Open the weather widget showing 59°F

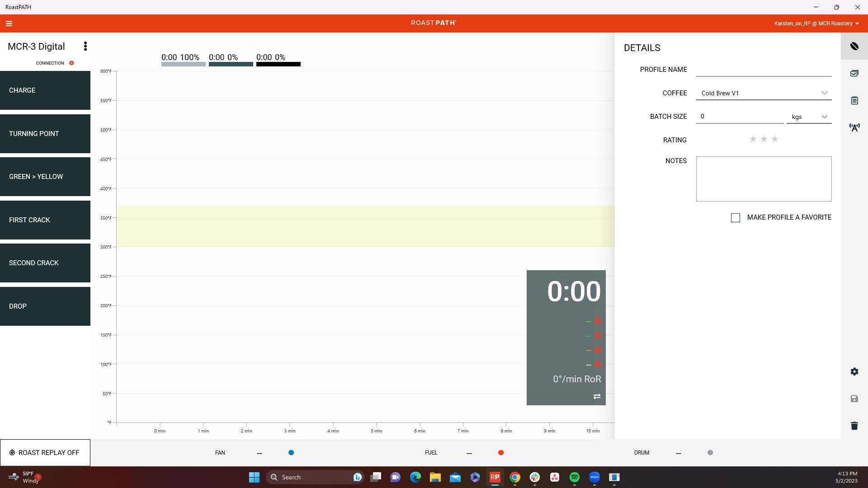[25, 477]
